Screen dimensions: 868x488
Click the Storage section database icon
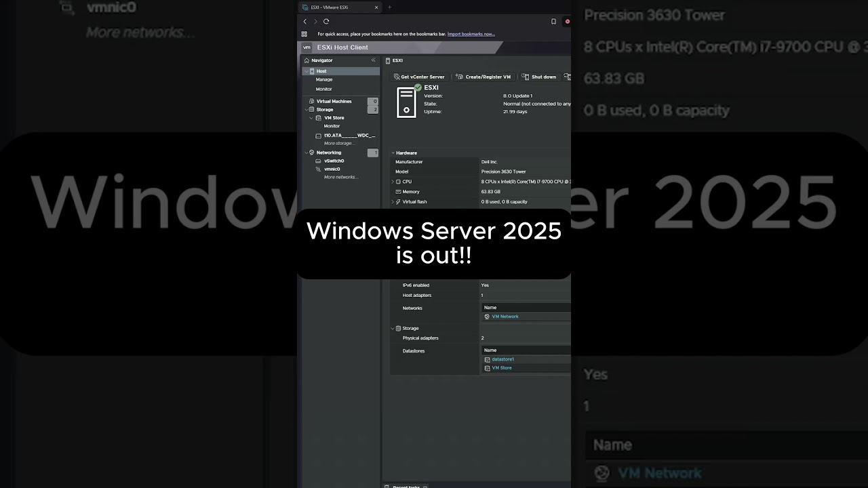(x=398, y=328)
